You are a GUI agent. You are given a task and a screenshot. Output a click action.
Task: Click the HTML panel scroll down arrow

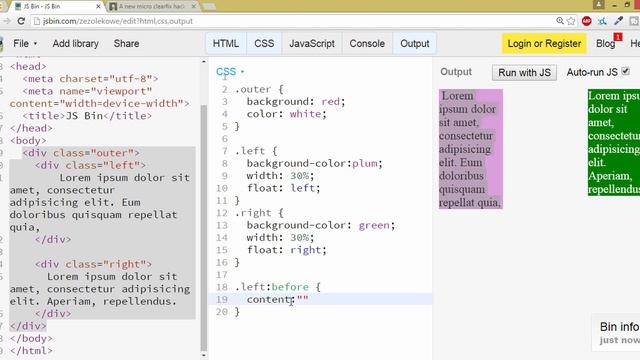coord(204,356)
